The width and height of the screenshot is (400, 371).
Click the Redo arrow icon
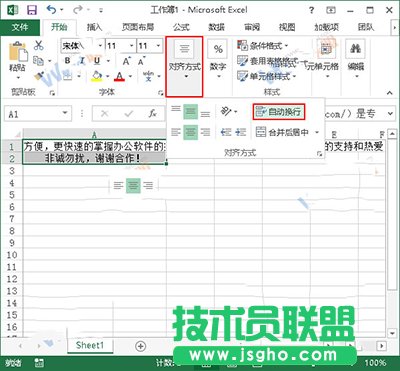78,10
